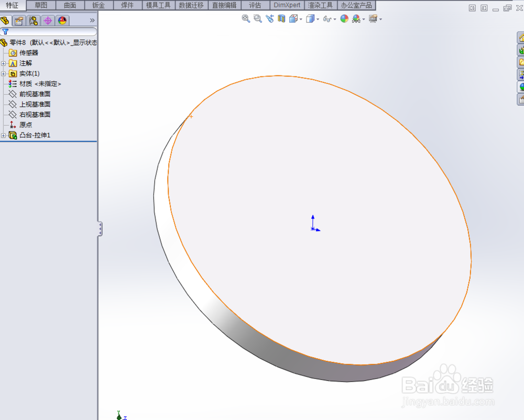
Task: Expand the 注解 tree node
Action: click(x=3, y=63)
